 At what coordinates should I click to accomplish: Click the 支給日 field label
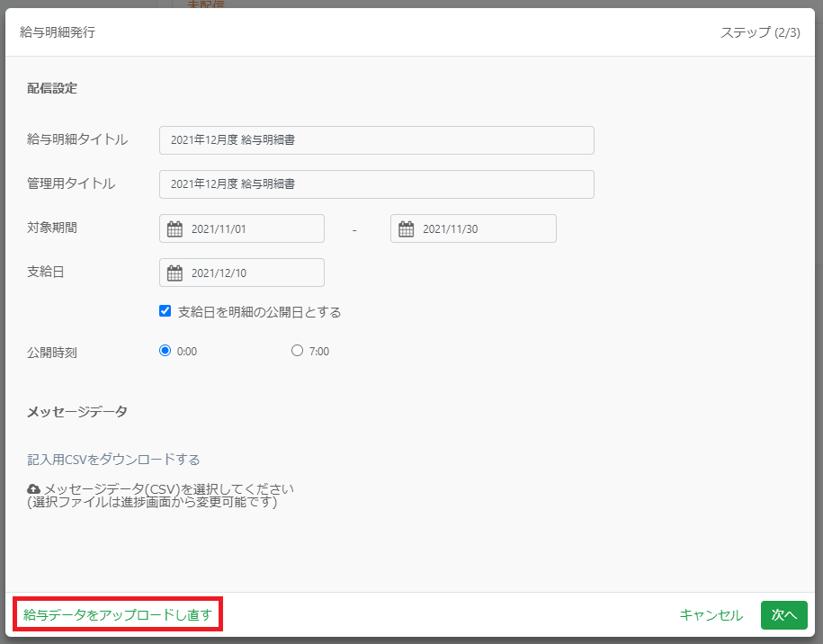pos(46,272)
